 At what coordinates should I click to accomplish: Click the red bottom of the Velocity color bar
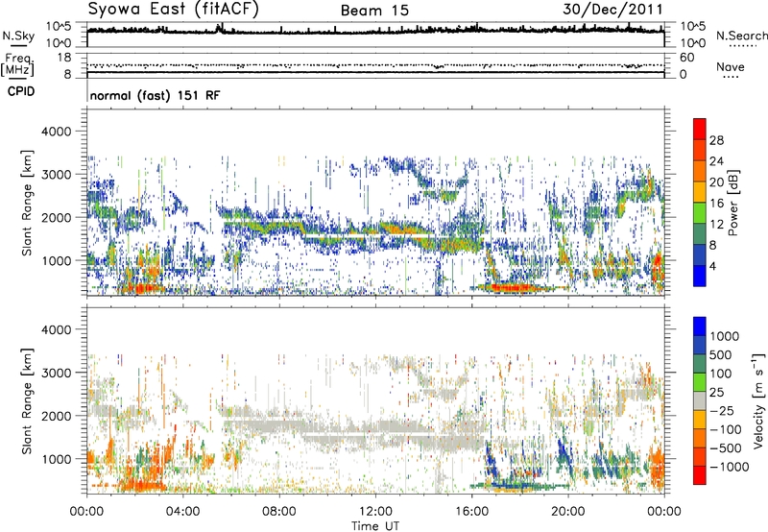pos(700,475)
